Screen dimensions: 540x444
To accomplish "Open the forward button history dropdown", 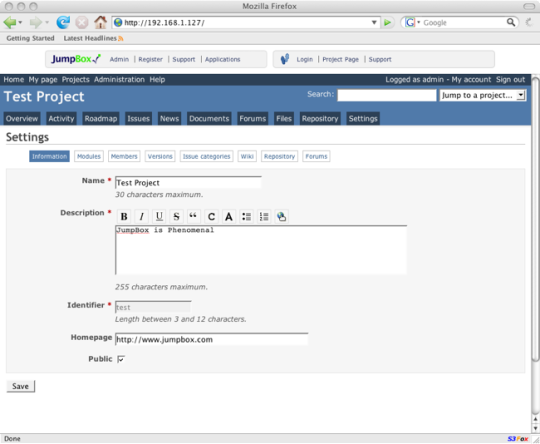I will 47,23.
